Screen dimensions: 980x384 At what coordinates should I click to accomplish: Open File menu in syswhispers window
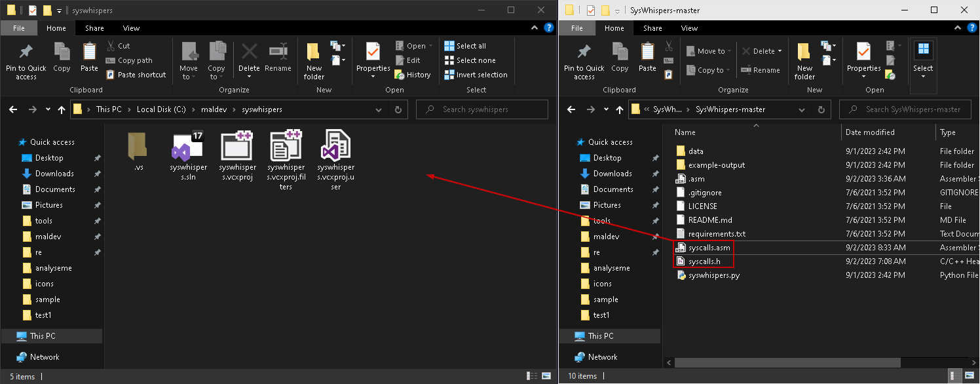point(19,28)
